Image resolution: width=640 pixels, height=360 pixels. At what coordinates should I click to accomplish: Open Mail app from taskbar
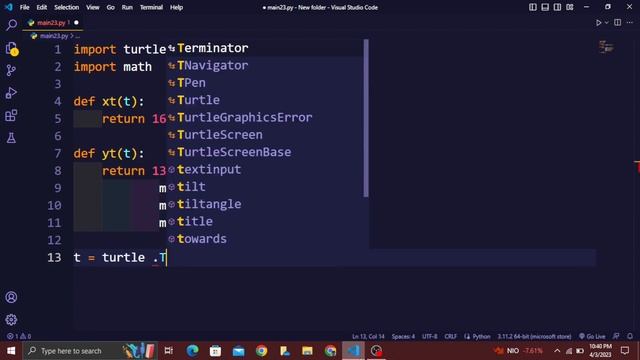pos(238,351)
